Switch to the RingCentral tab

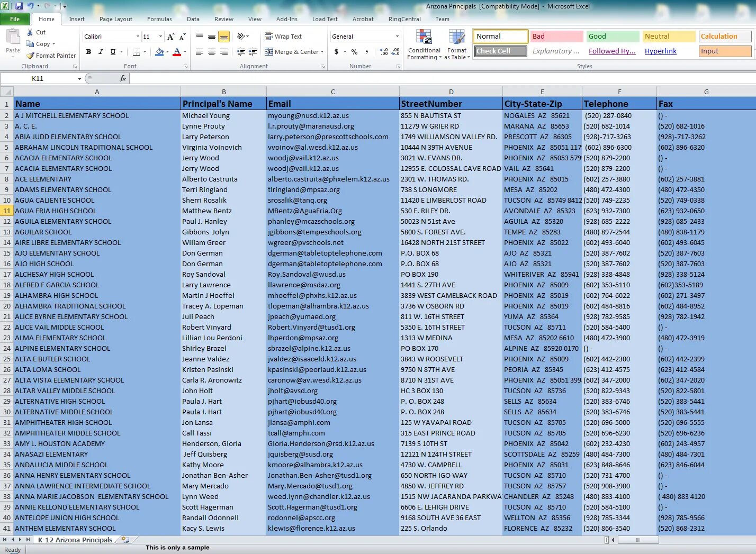[404, 19]
